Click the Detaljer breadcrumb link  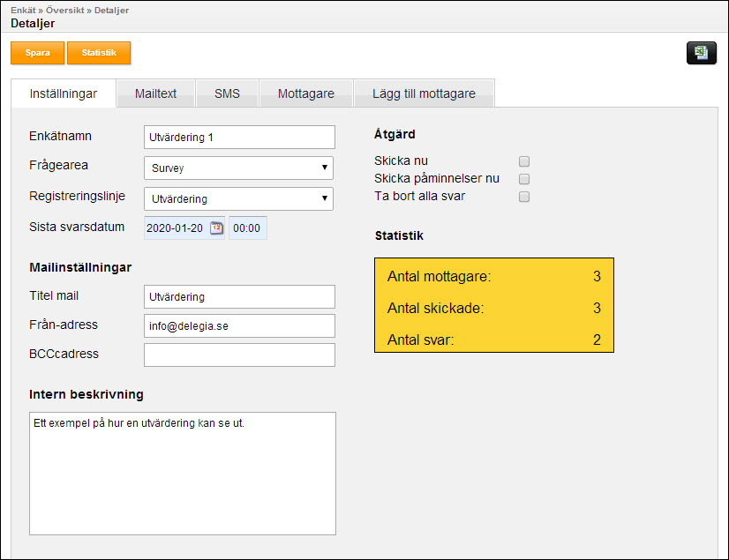click(x=111, y=11)
